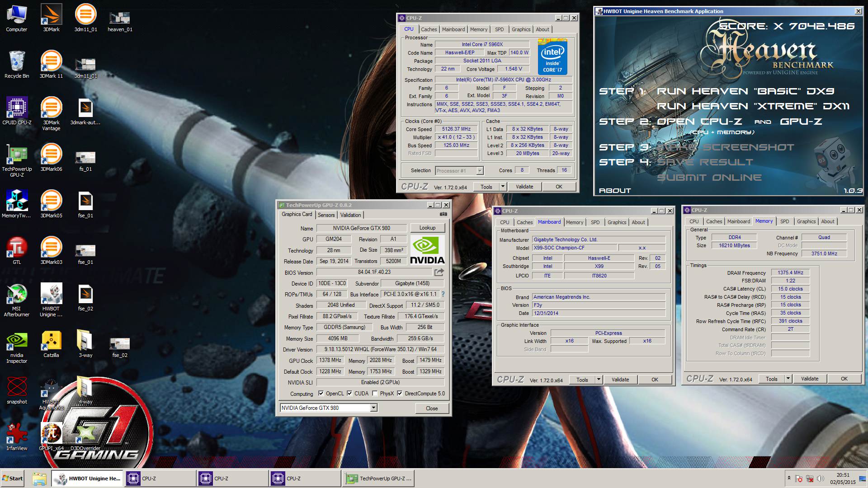
Task: Launch CPUID CPU-Z desktop shortcut
Action: point(17,112)
